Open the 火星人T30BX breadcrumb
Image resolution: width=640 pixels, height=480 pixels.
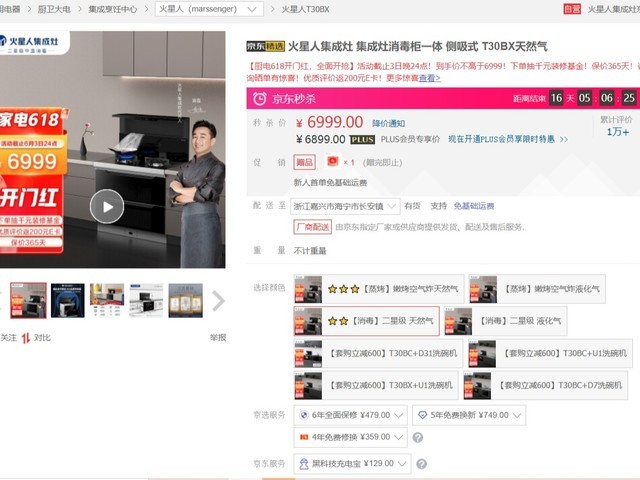[305, 9]
